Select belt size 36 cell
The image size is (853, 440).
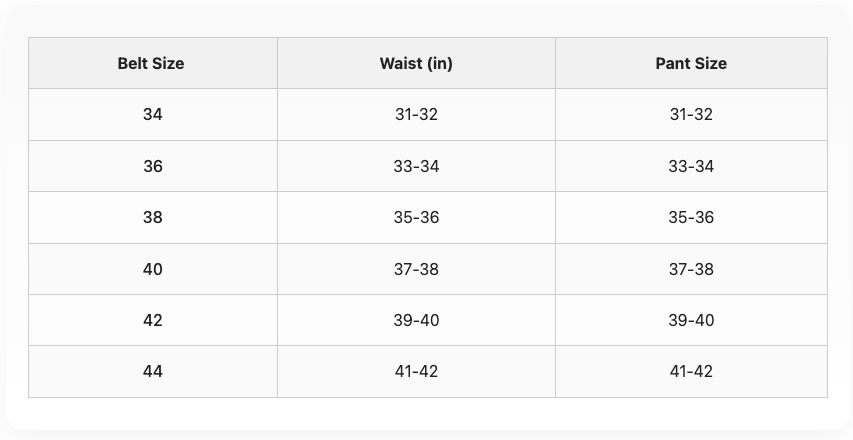pyautogui.click(x=152, y=166)
